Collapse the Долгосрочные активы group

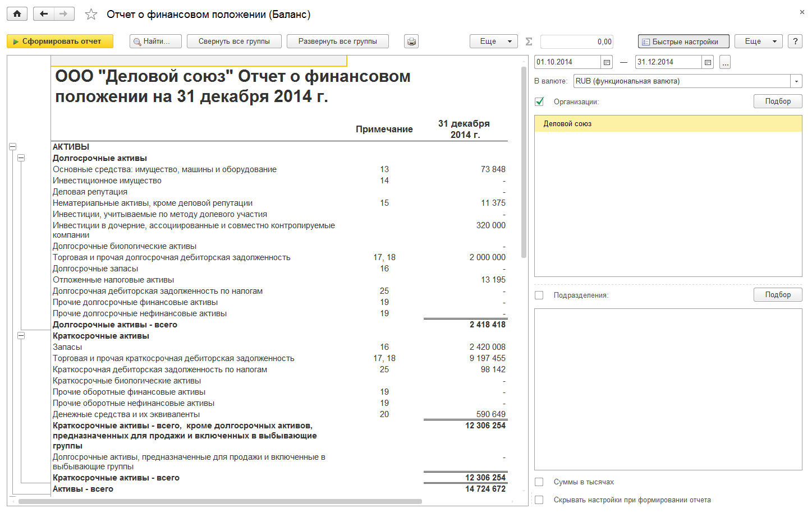21,158
